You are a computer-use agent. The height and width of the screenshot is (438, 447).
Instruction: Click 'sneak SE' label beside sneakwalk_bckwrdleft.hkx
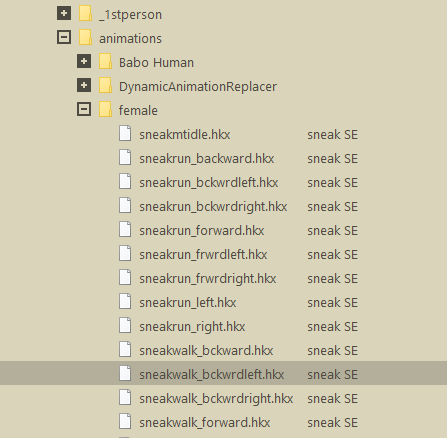[332, 375]
